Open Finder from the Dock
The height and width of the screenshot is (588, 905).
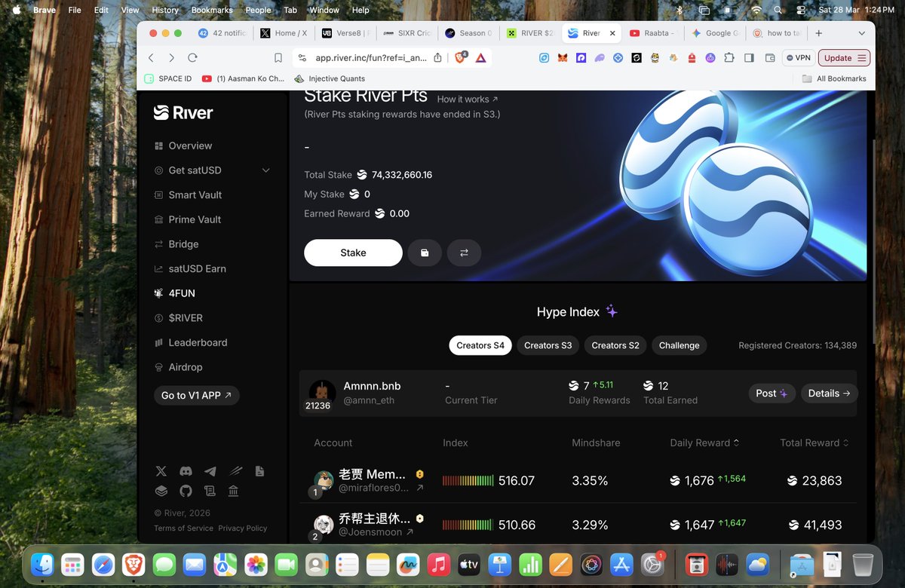pos(42,564)
